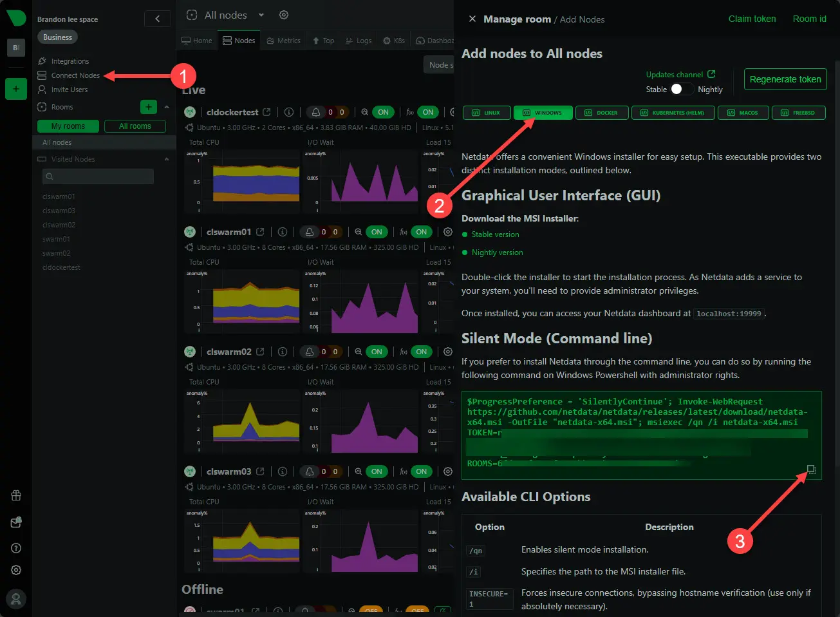Select the Linux install tab
This screenshot has height=617, width=840.
487,113
